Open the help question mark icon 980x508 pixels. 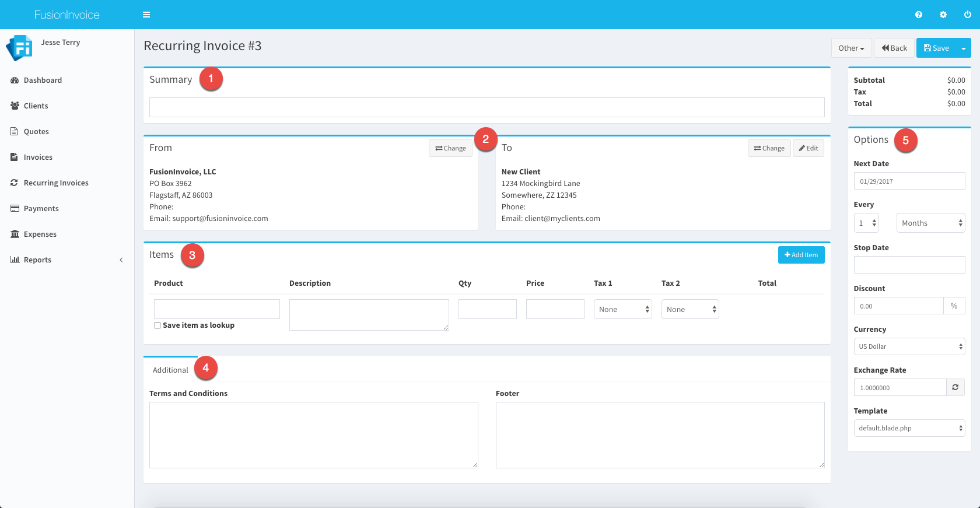tap(919, 15)
